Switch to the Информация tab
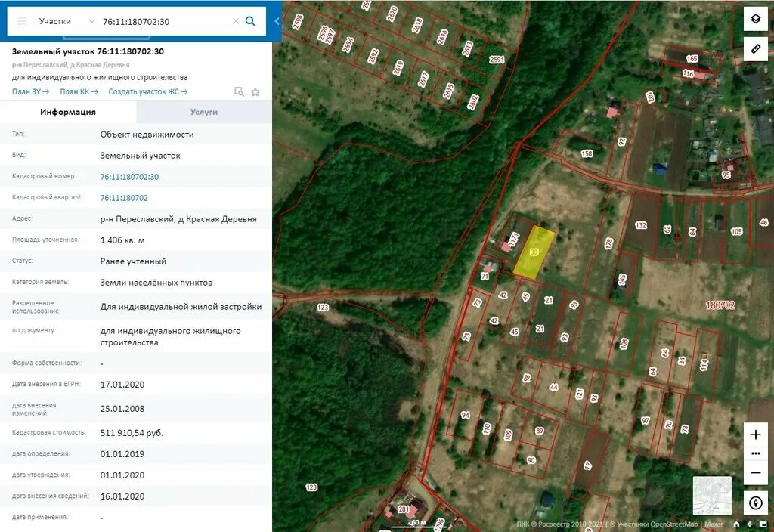The height and width of the screenshot is (532, 774). pyautogui.click(x=68, y=112)
